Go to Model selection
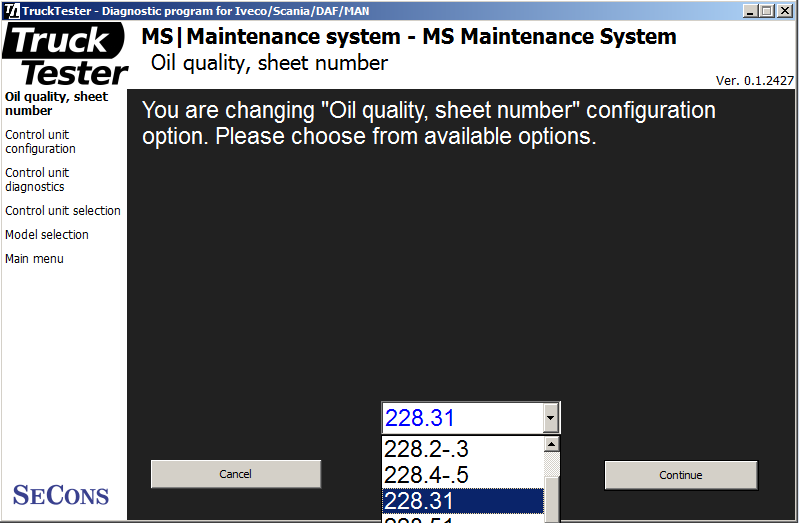 47,234
